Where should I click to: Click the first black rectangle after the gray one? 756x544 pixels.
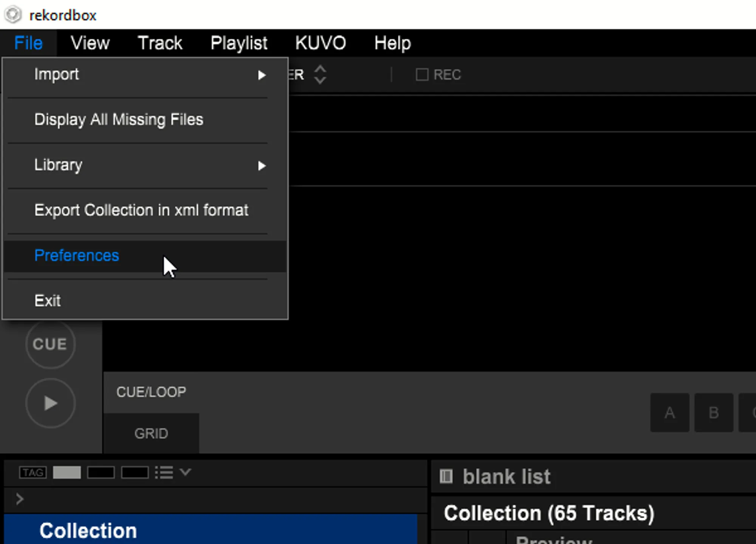[x=101, y=472]
